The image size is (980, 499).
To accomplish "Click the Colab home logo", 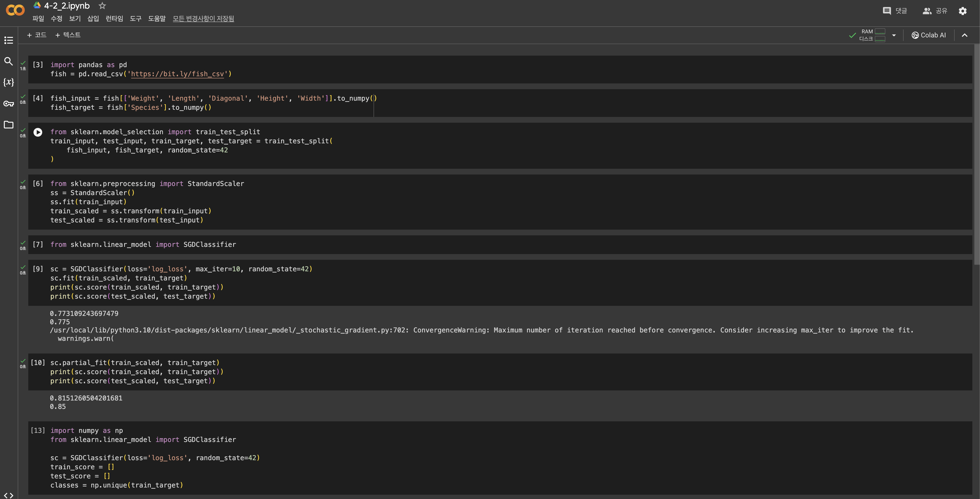I will 15,10.
